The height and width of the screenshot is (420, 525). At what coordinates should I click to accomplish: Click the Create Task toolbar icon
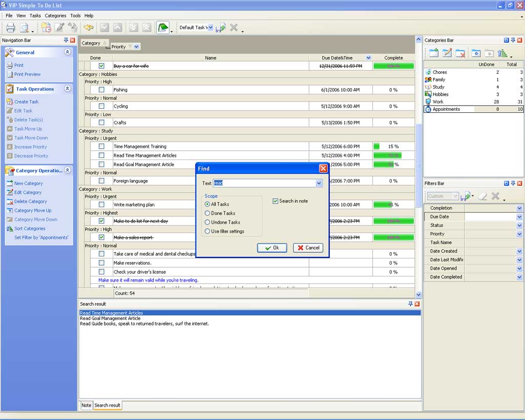pos(46,28)
